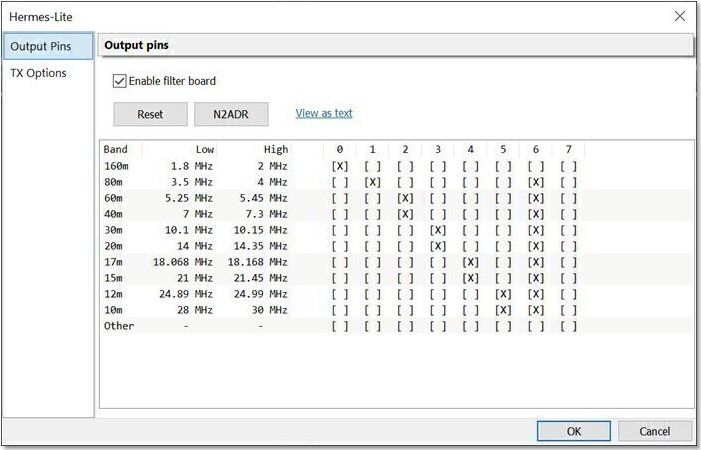Click the 18.068 MHz low frequency value
701x450 pixels.
183,262
